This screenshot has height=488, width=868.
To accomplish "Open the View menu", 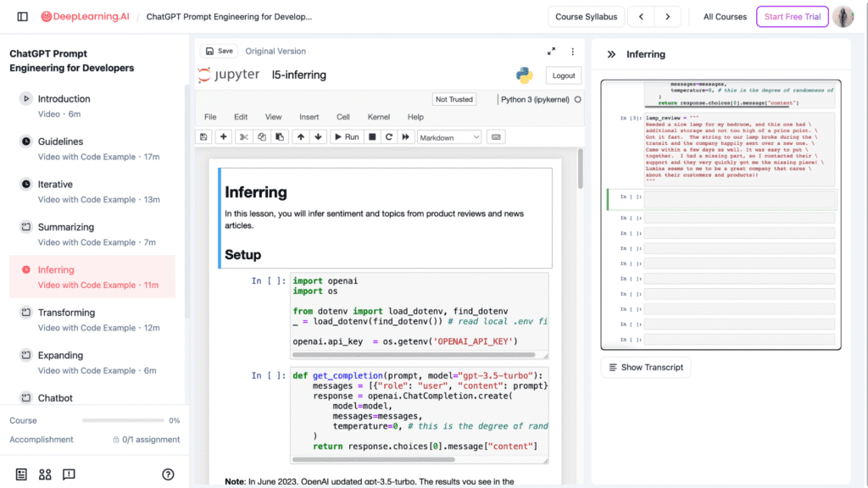I will 273,117.
